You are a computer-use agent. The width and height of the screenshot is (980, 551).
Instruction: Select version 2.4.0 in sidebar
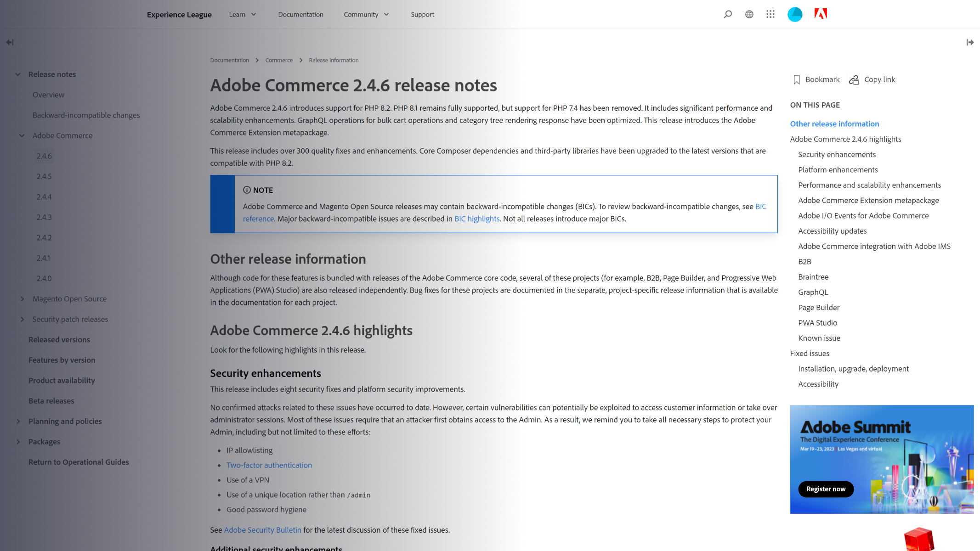point(44,278)
